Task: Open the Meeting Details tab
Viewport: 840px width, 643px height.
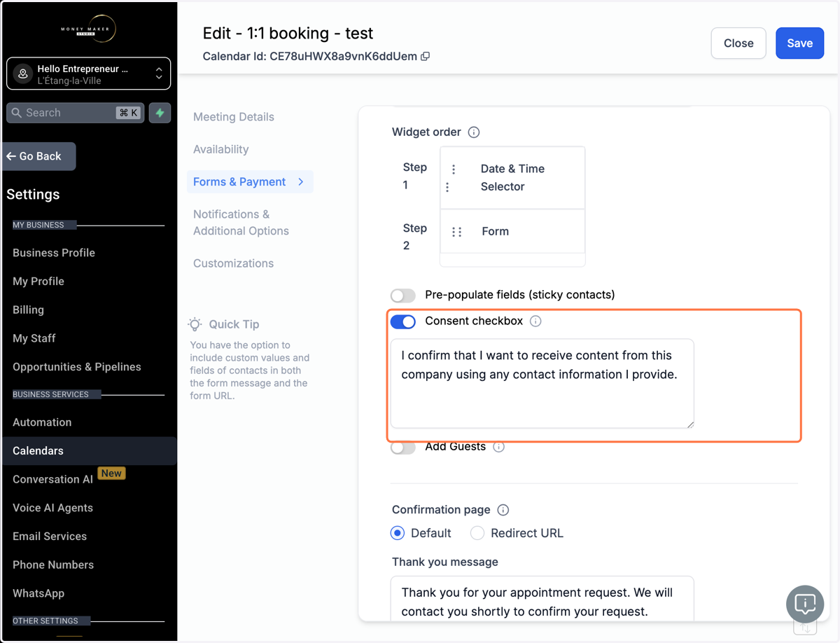Action: tap(234, 117)
